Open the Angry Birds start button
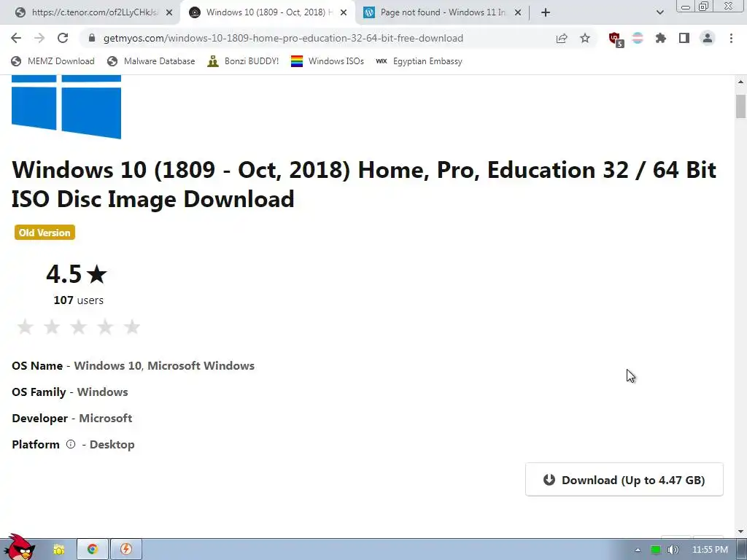Viewport: 747px width, 560px height. 19,548
